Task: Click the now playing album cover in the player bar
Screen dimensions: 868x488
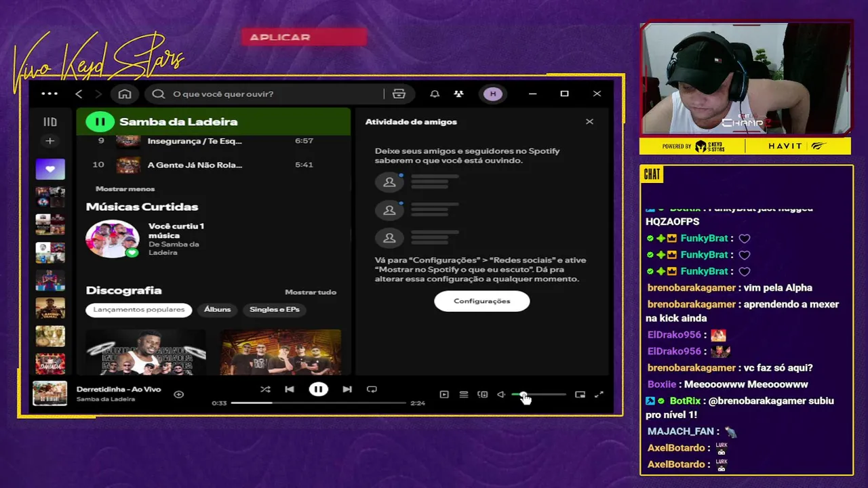Action: click(x=50, y=394)
